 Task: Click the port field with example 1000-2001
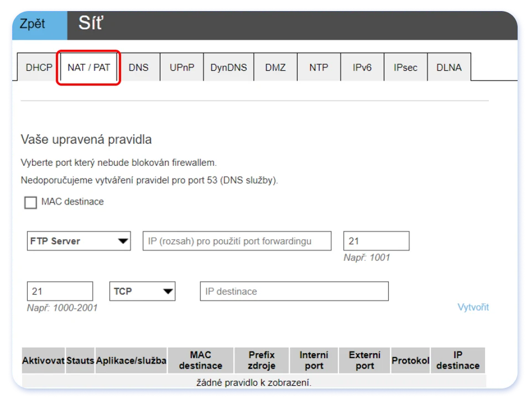[60, 291]
